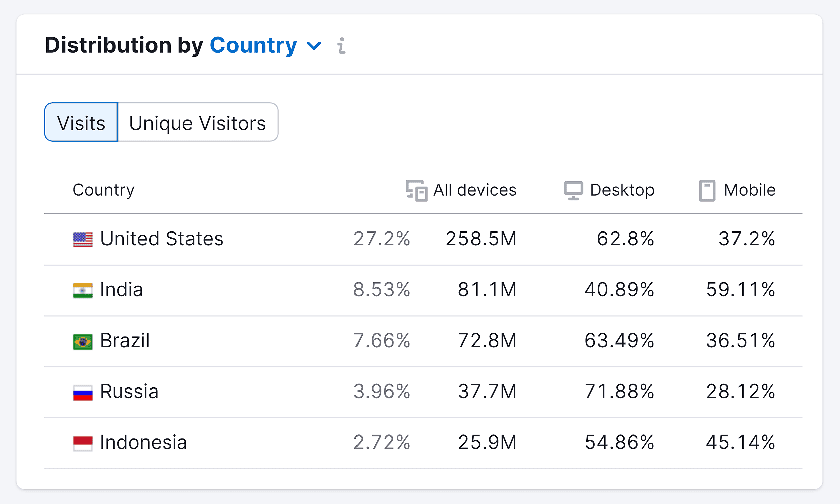840x504 pixels.
Task: Click the Desktop monitor icon
Action: coord(573,190)
